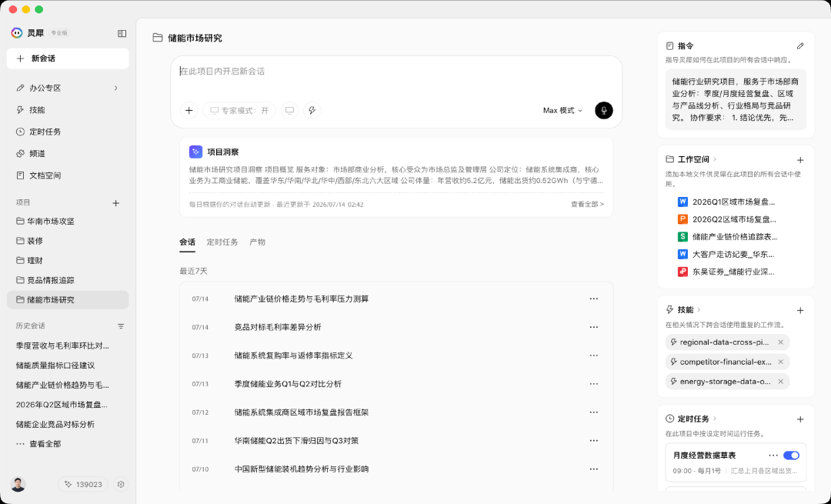The image size is (831, 504).
Task: Open the Max 模式 dropdown
Action: 562,110
